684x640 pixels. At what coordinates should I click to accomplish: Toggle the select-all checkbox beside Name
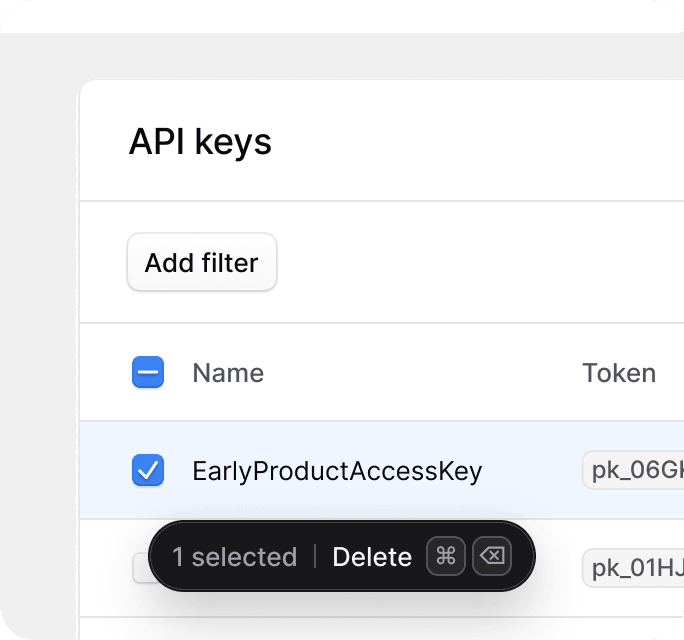148,372
